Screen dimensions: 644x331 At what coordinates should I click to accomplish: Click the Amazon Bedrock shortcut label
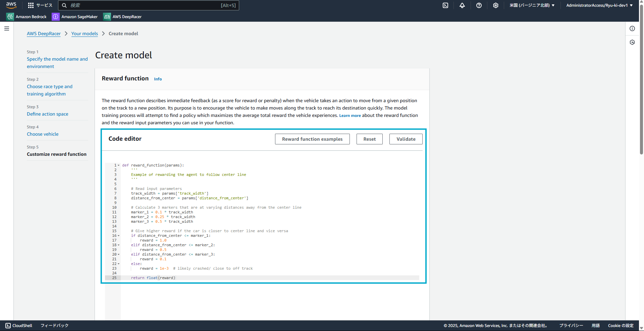coord(31,17)
